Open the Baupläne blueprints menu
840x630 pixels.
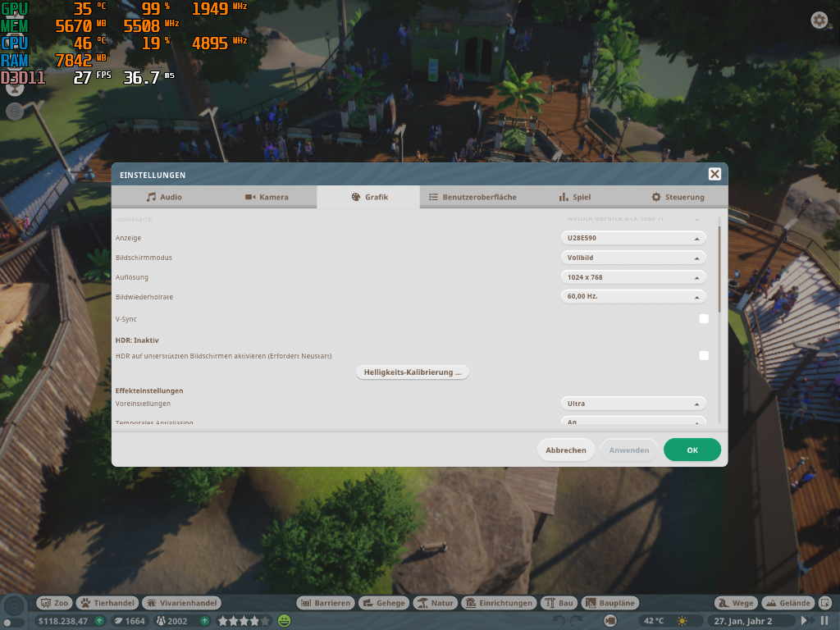point(610,603)
